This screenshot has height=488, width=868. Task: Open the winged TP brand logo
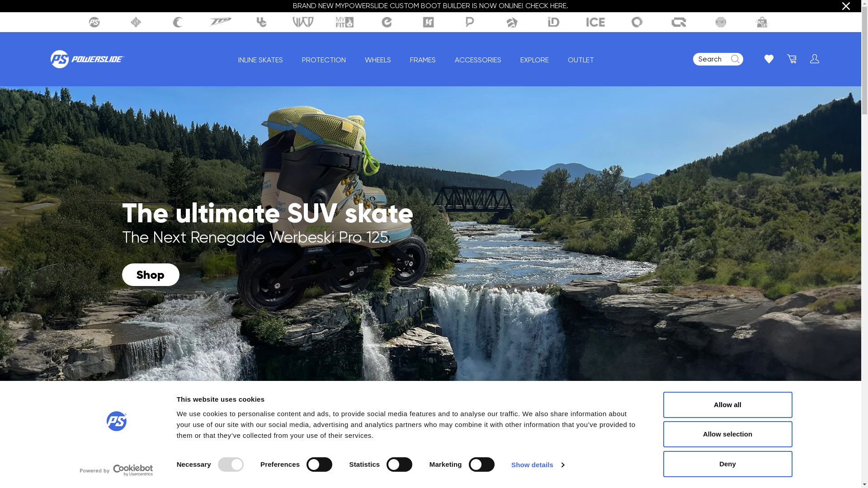[x=220, y=22]
